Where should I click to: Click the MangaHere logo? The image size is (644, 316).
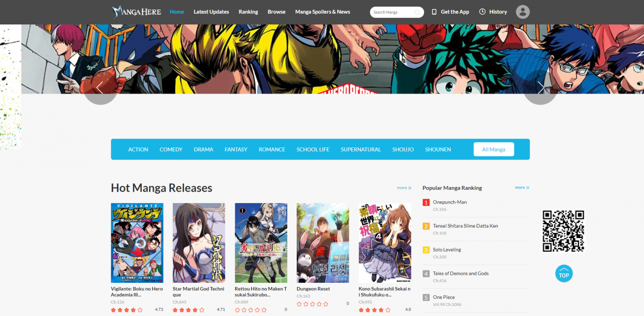[x=136, y=12]
